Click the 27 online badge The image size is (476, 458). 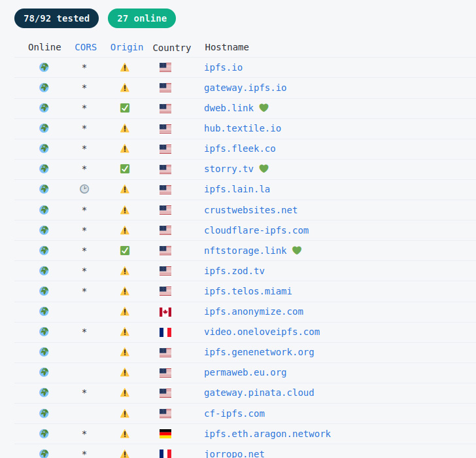[142, 18]
